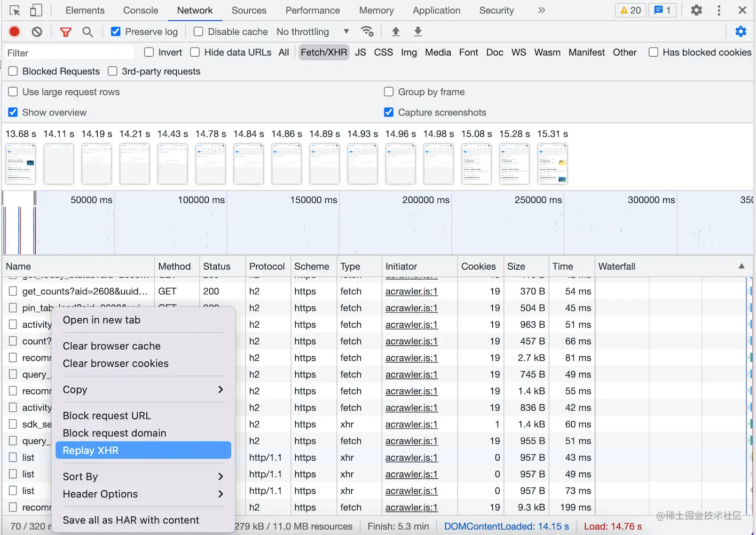Expand the Copy submenu
The width and height of the screenshot is (756, 535).
[x=143, y=390]
